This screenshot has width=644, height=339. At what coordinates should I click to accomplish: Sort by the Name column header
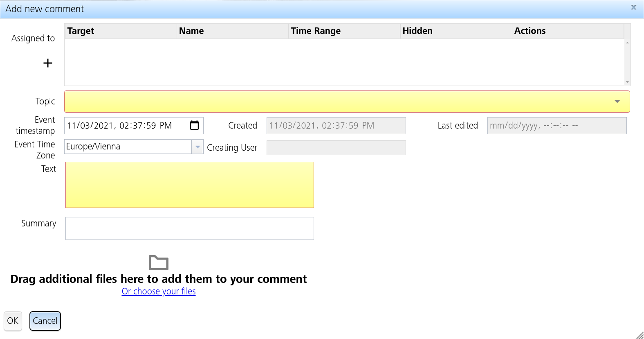point(232,31)
